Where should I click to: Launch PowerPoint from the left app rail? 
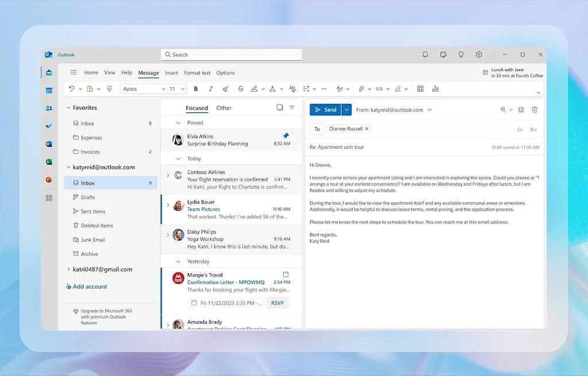[x=49, y=179]
